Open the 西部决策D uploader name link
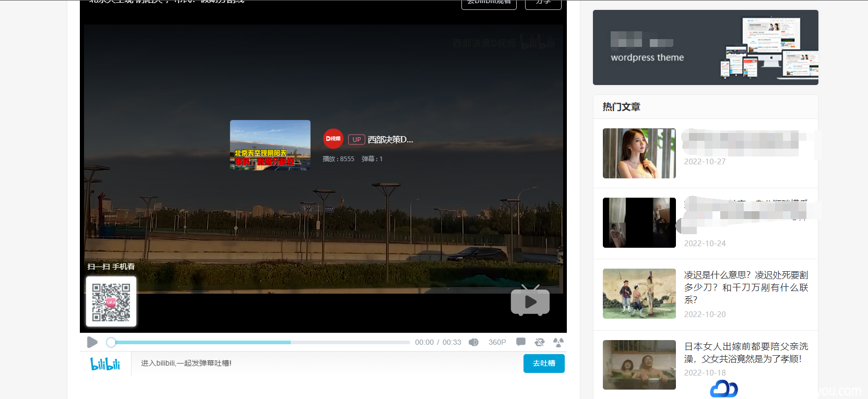 pos(390,139)
